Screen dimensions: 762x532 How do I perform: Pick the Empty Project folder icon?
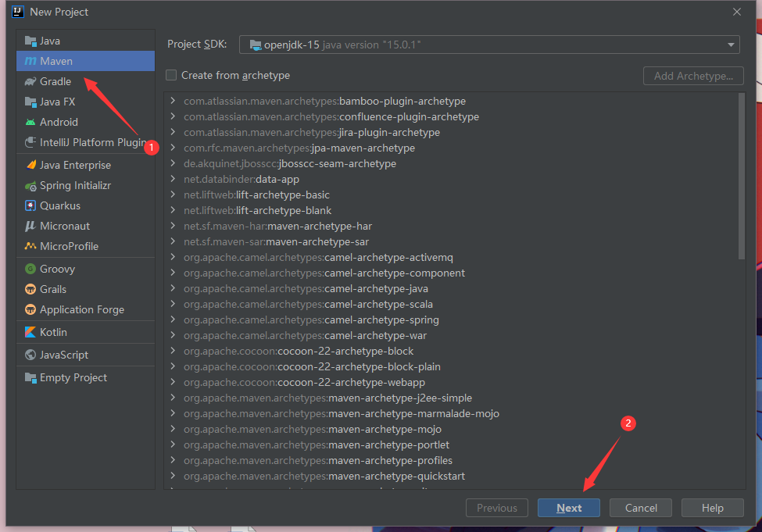tap(30, 377)
